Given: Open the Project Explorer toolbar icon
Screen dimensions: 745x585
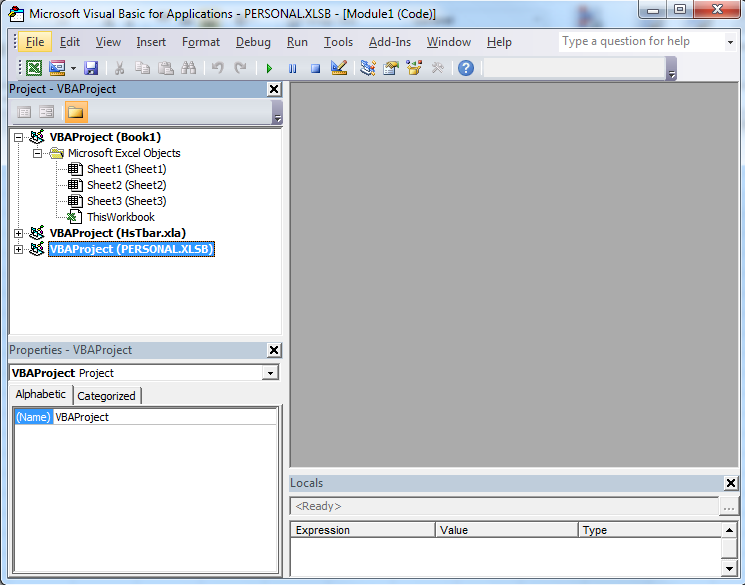Looking at the screenshot, I should 368,68.
